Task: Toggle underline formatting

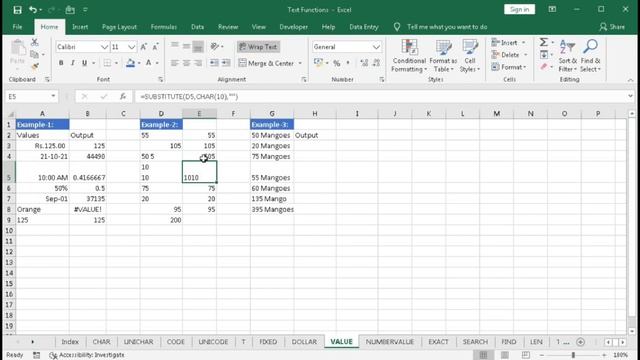Action: (84, 63)
